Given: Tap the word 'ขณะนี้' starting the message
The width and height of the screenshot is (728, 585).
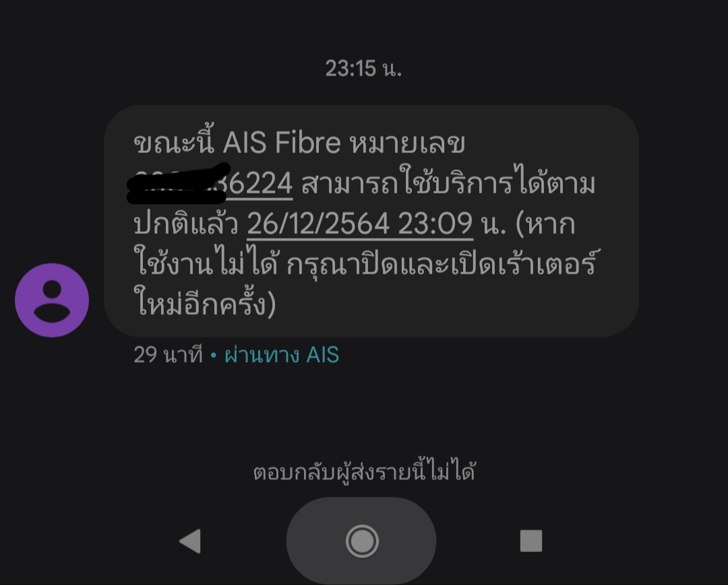Looking at the screenshot, I should pyautogui.click(x=174, y=141).
